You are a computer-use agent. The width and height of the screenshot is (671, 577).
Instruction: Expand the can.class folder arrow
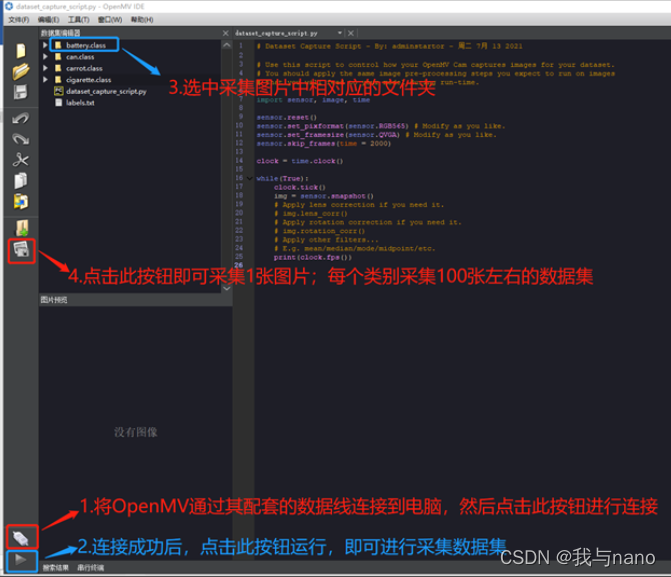(x=46, y=57)
